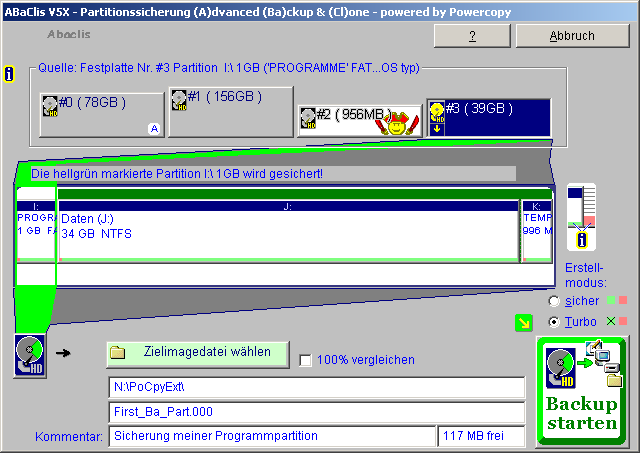Image resolution: width=640 pixels, height=453 pixels.
Task: Click the pirate smiley icon on disk #2
Action: pyautogui.click(x=399, y=123)
